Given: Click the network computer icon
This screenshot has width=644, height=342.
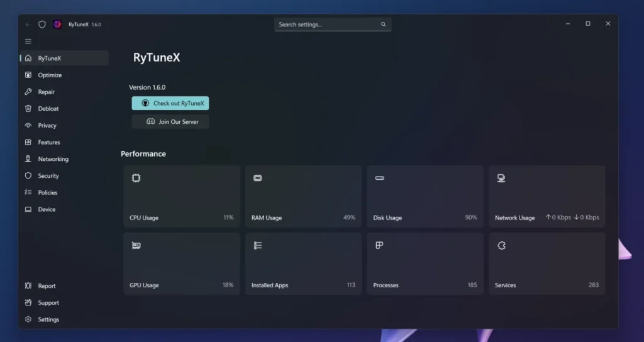Looking at the screenshot, I should point(501,178).
